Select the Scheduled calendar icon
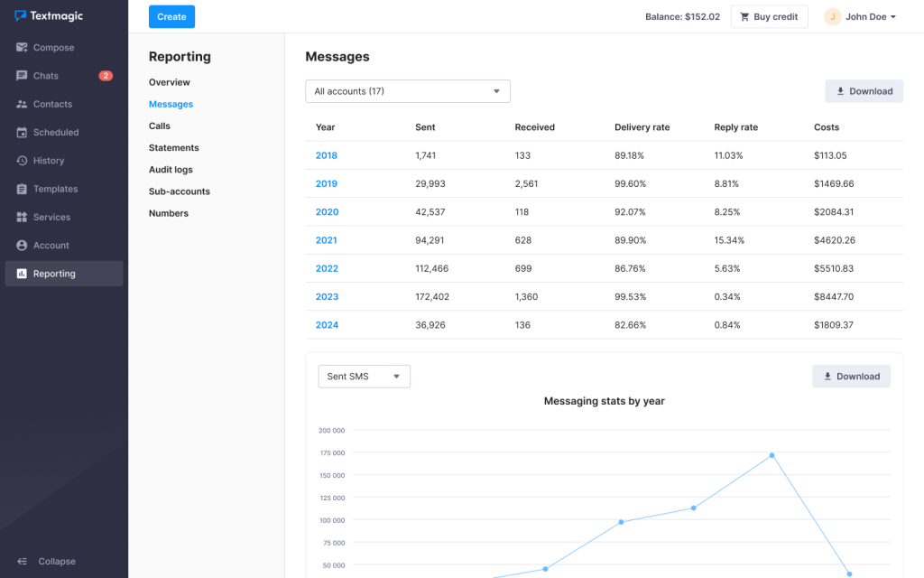The image size is (924, 578). (22, 133)
